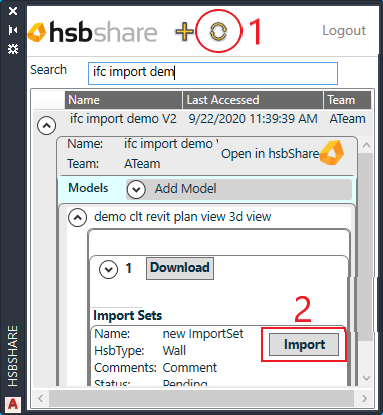Sort by the Name column header
The image size is (383, 415).
click(123, 100)
